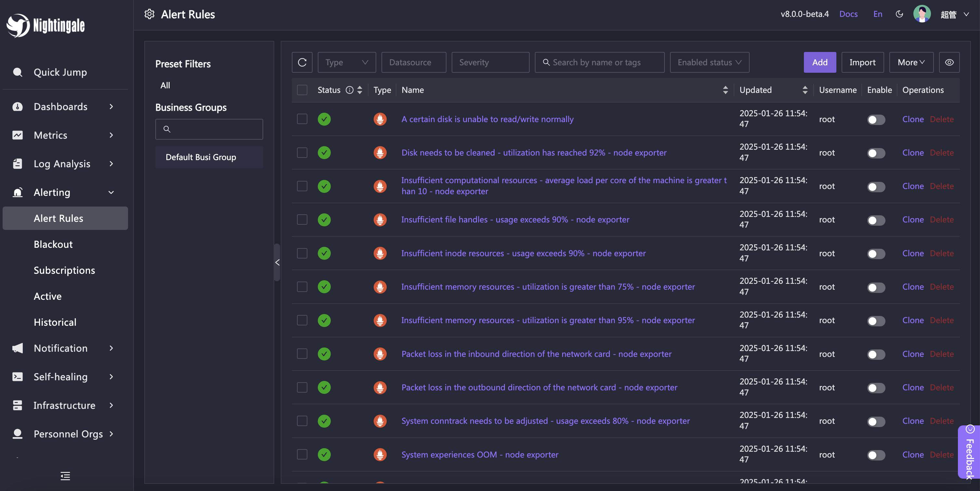Click the Alert Rules gear icon in header

[x=149, y=14]
